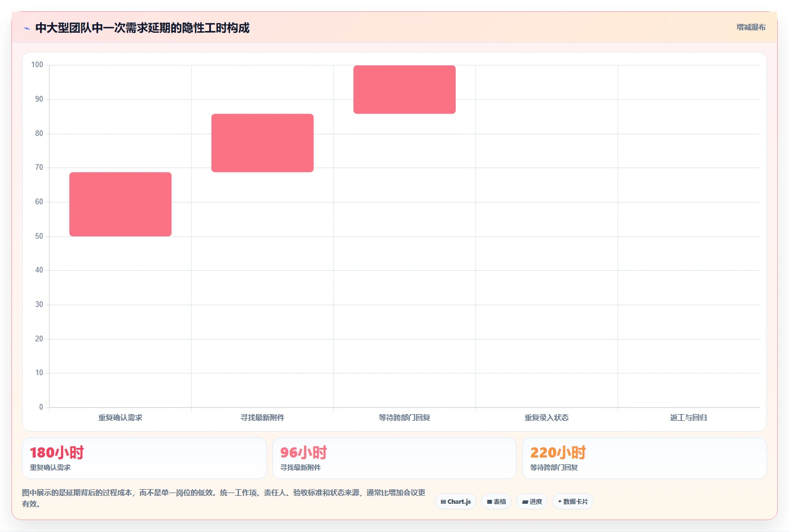Click the 重复确认需求 x-axis label
789x532 pixels.
(120, 417)
